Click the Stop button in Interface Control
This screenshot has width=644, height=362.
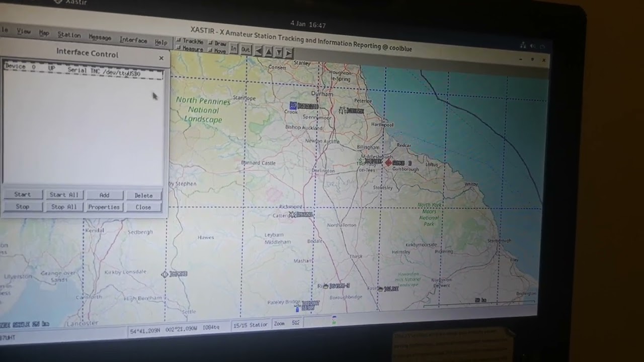click(x=23, y=207)
